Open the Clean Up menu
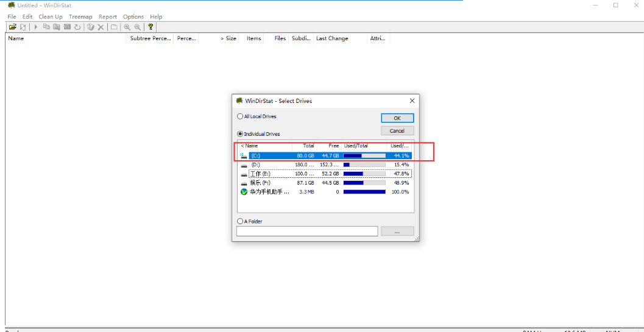 pos(51,17)
